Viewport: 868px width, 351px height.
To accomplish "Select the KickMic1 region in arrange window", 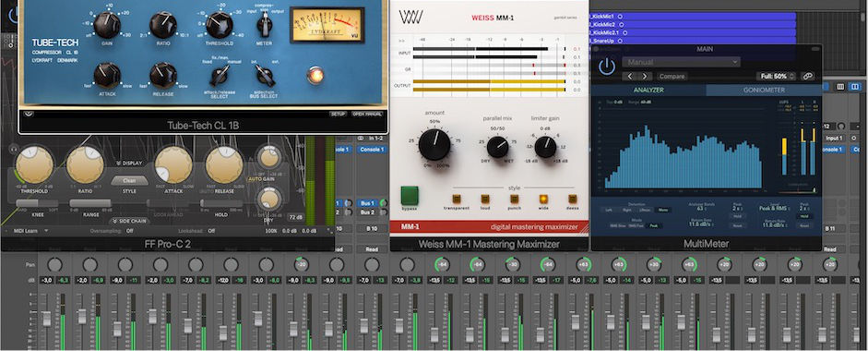I will [x=692, y=17].
